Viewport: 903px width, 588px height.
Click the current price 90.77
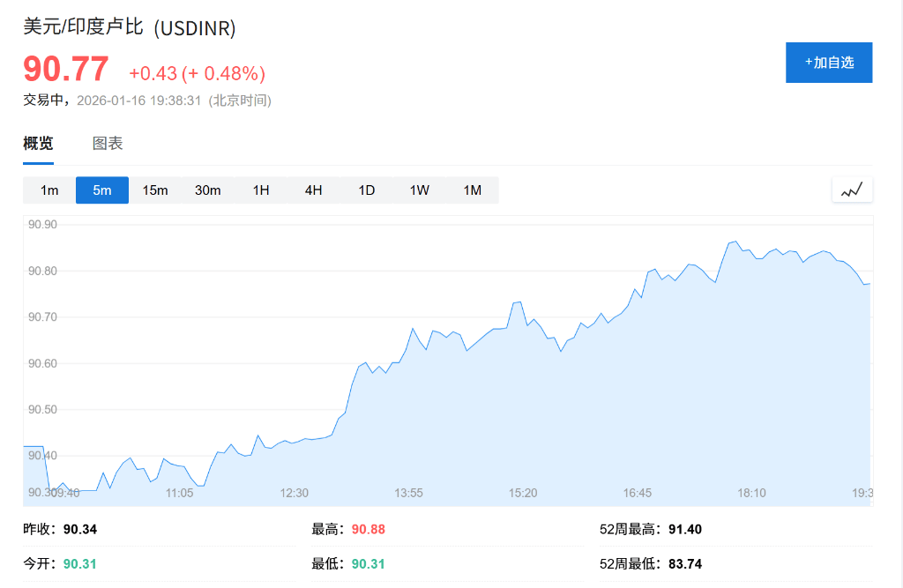click(x=66, y=70)
